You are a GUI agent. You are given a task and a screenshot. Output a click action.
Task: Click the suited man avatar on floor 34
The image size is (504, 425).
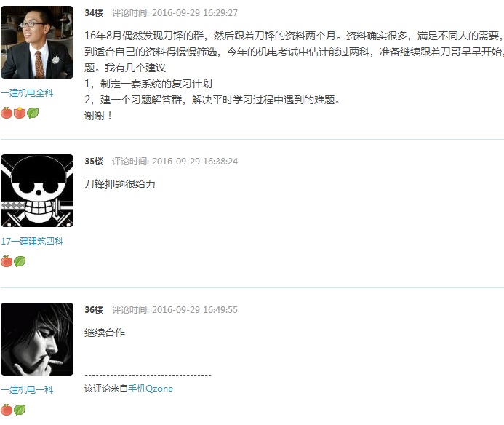click(37, 42)
